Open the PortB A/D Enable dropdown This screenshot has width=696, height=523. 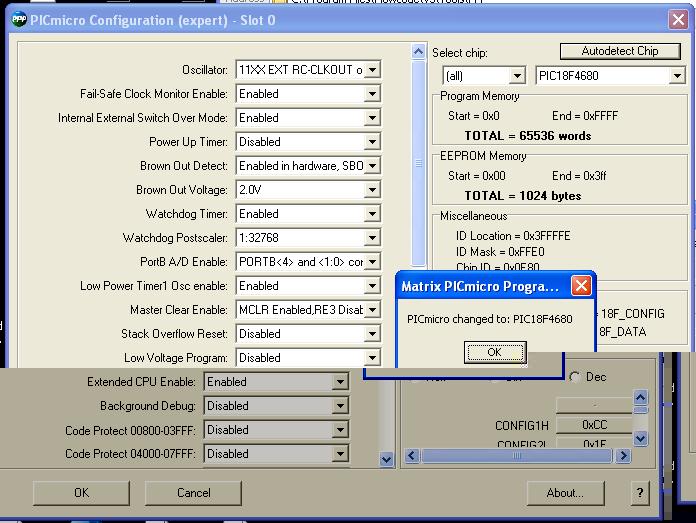coord(372,262)
